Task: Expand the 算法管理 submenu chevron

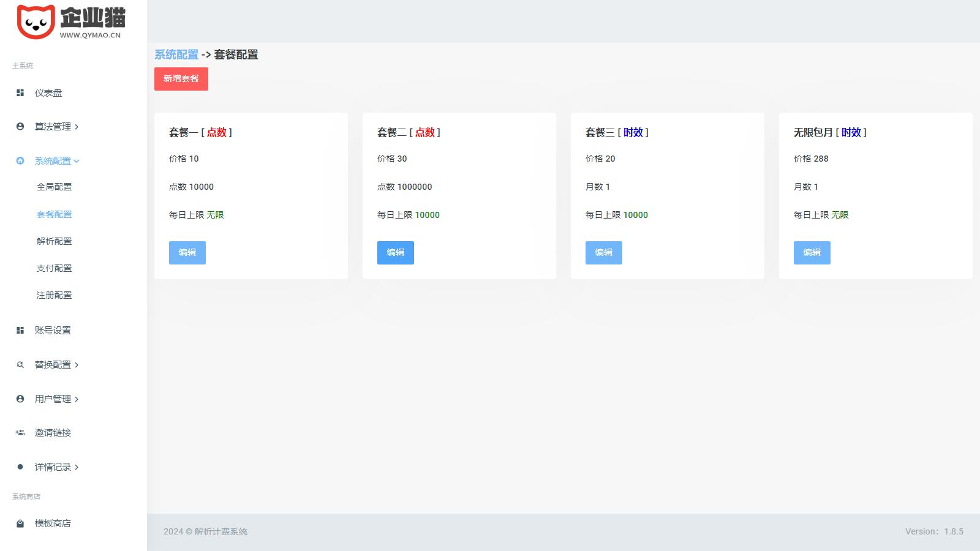Action: pyautogui.click(x=77, y=127)
